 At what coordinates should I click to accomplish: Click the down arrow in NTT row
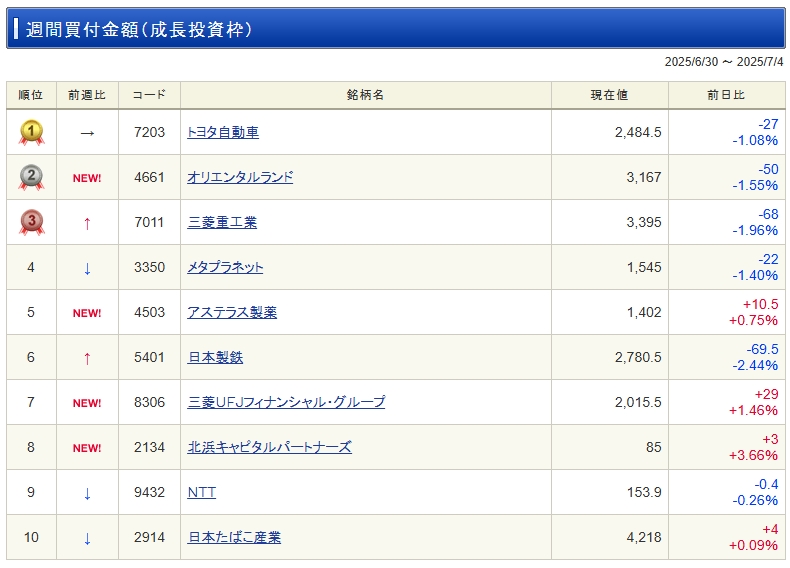coord(87,493)
